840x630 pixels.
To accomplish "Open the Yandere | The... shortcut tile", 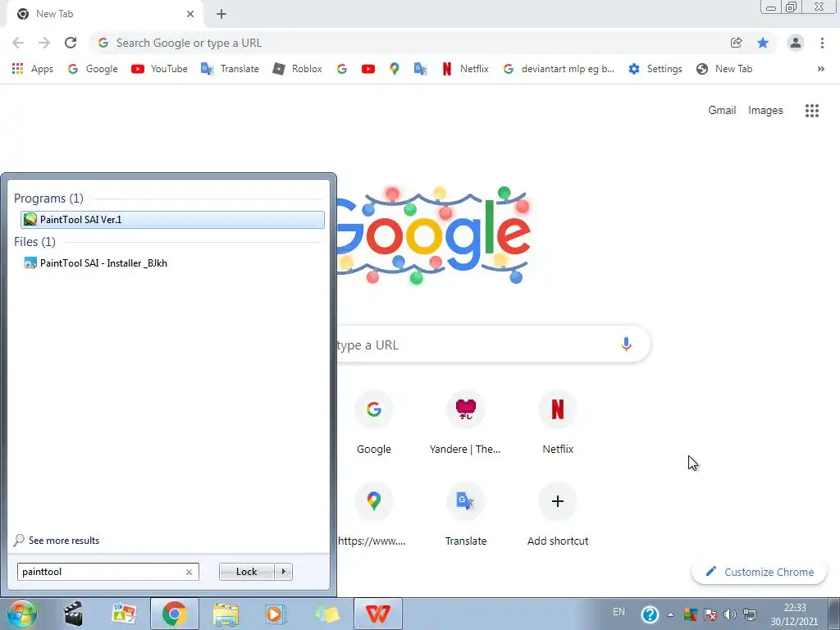I will [x=466, y=423].
